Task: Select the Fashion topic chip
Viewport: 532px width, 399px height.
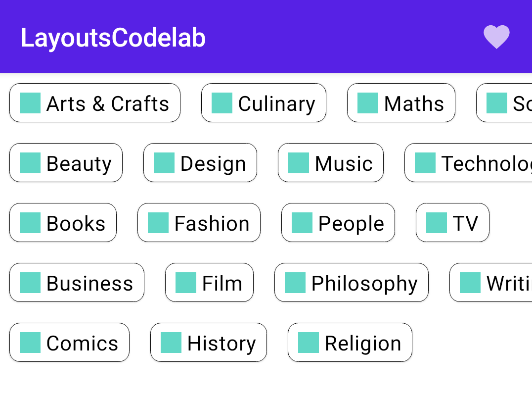Action: pos(199,223)
